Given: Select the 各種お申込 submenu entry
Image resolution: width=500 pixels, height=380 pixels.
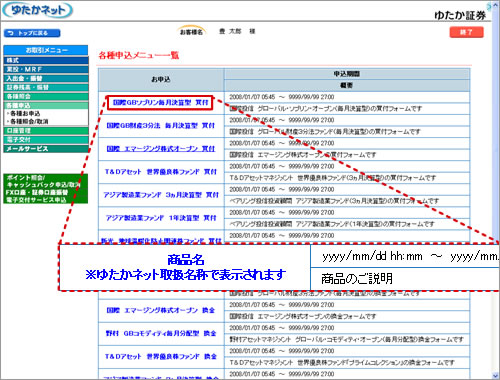Looking at the screenshot, I should (x=25, y=114).
